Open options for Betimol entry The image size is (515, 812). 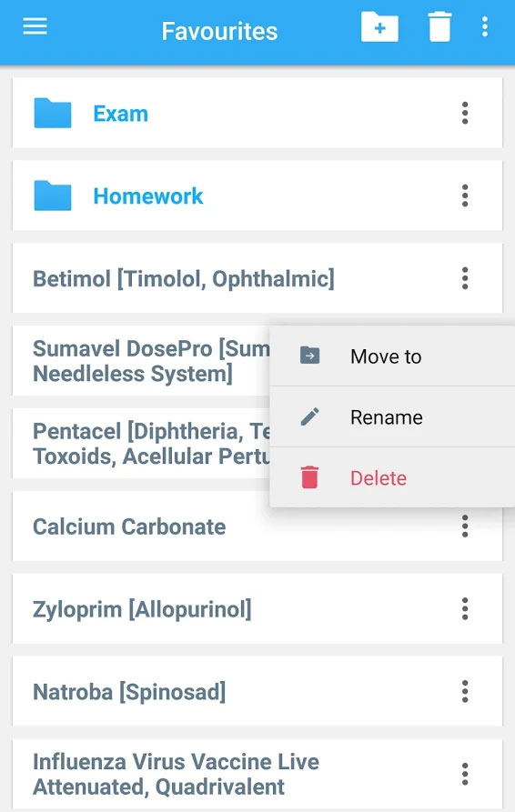[x=465, y=278]
